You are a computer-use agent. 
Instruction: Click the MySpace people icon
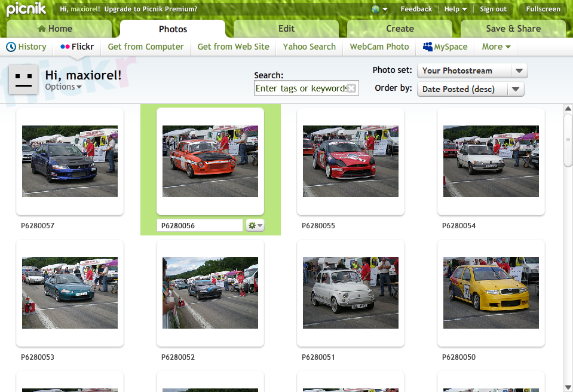tap(428, 47)
